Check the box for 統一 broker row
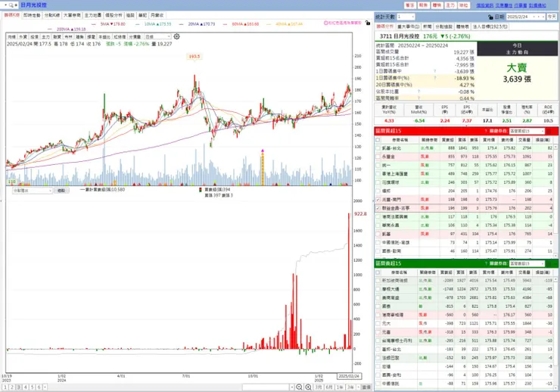 [378, 165]
